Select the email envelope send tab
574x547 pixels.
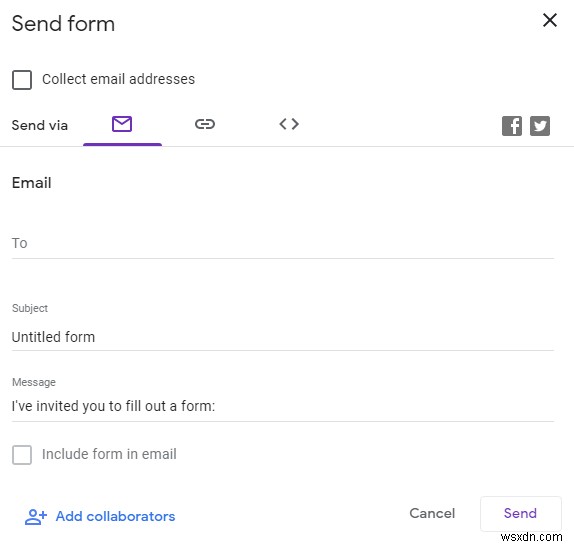[122, 124]
